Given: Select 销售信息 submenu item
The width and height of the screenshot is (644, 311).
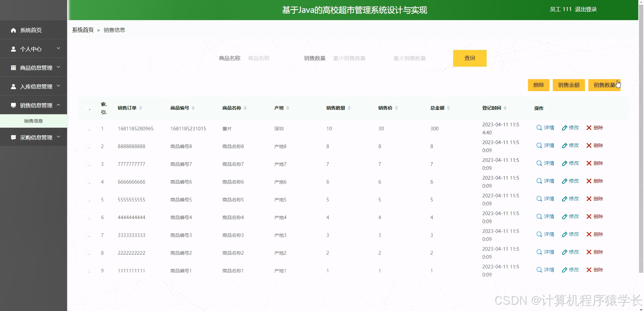Looking at the screenshot, I should tap(33, 121).
